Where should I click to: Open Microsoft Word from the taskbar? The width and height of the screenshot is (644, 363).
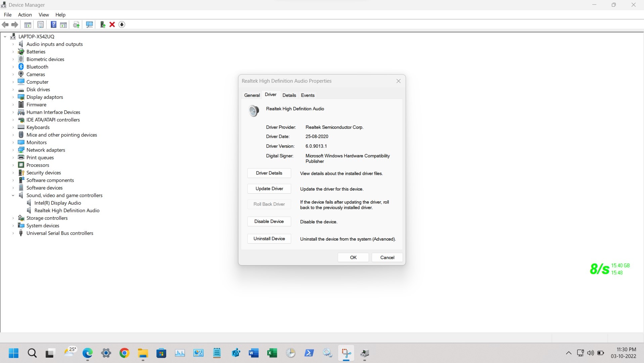254,353
